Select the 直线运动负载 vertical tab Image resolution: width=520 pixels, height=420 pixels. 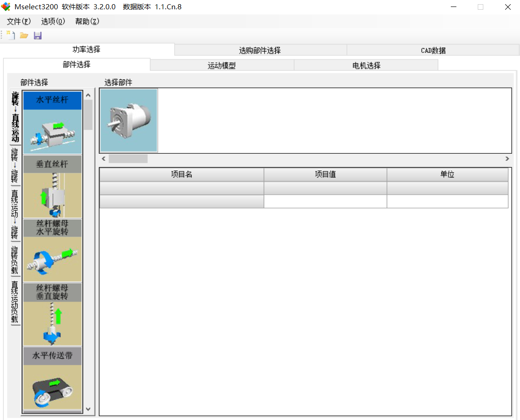14,302
